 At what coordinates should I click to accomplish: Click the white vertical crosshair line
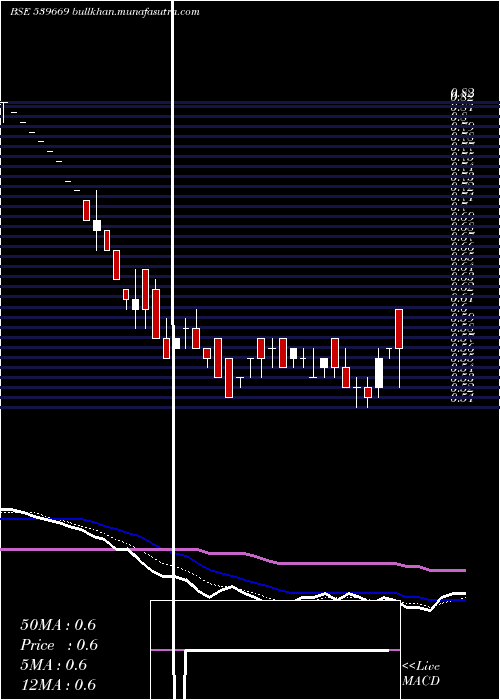coord(173,350)
